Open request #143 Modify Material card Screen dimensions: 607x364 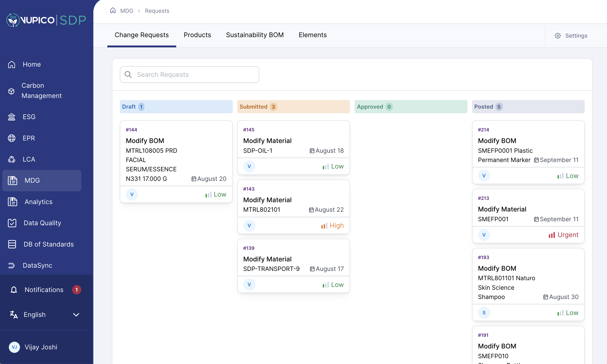(x=294, y=207)
